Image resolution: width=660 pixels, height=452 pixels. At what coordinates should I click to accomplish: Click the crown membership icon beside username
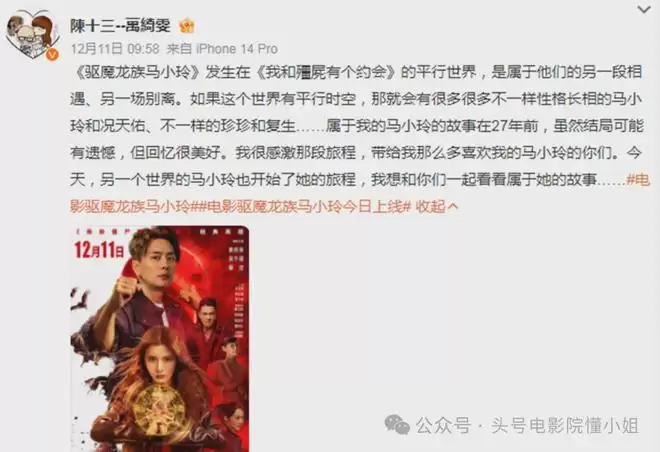click(187, 26)
